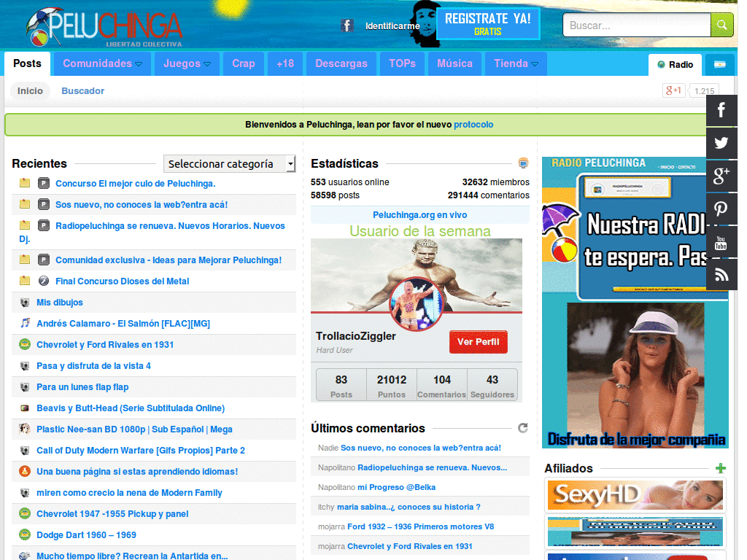Open the post Para un lunes flap flap
This screenshot has width=747, height=560.
[82, 386]
